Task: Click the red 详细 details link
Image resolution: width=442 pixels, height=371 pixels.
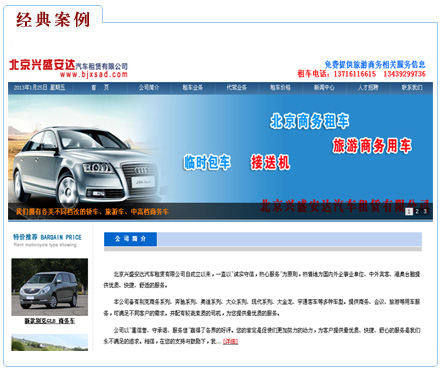Action: (x=230, y=341)
